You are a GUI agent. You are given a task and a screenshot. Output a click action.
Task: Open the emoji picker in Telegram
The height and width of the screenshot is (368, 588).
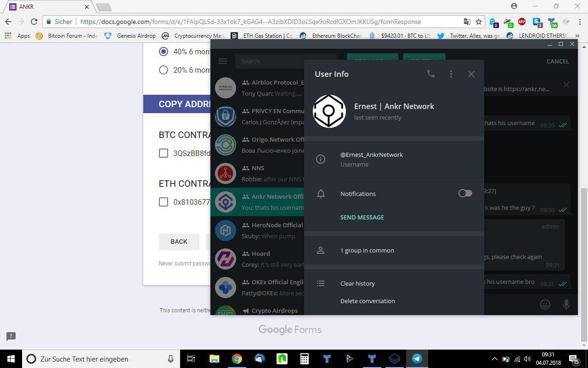(x=545, y=305)
